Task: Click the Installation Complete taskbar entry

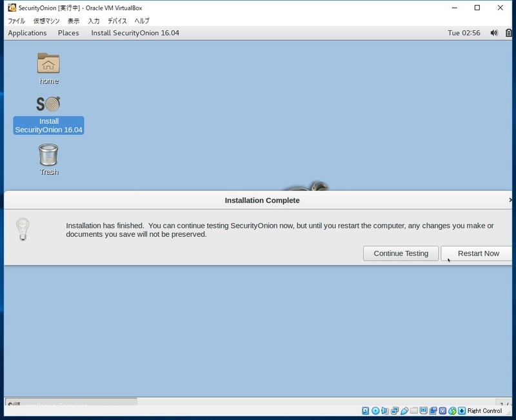Action: (71, 401)
